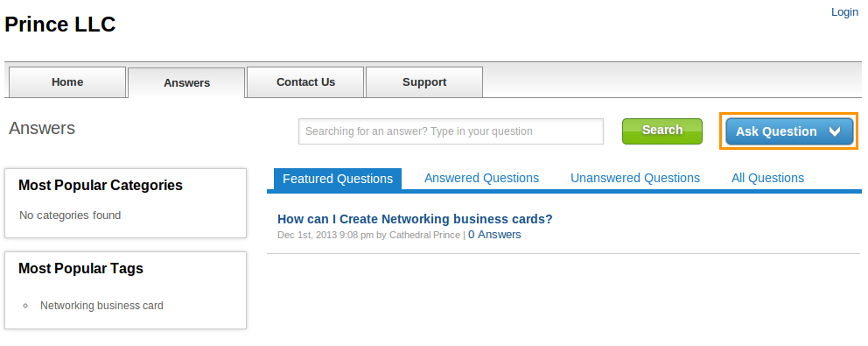Click the author name Cathedral Prince
The height and width of the screenshot is (346, 868).
click(x=424, y=235)
